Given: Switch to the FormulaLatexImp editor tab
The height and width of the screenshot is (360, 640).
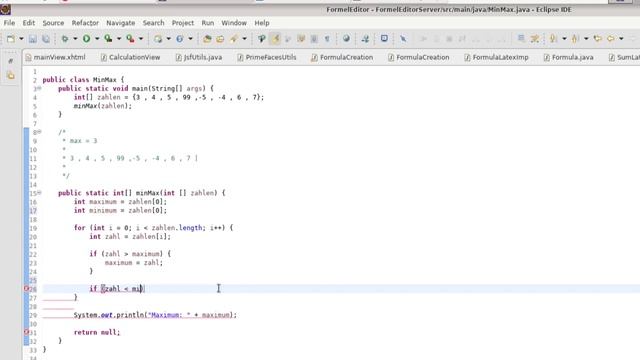Looking at the screenshot, I should tap(496, 58).
